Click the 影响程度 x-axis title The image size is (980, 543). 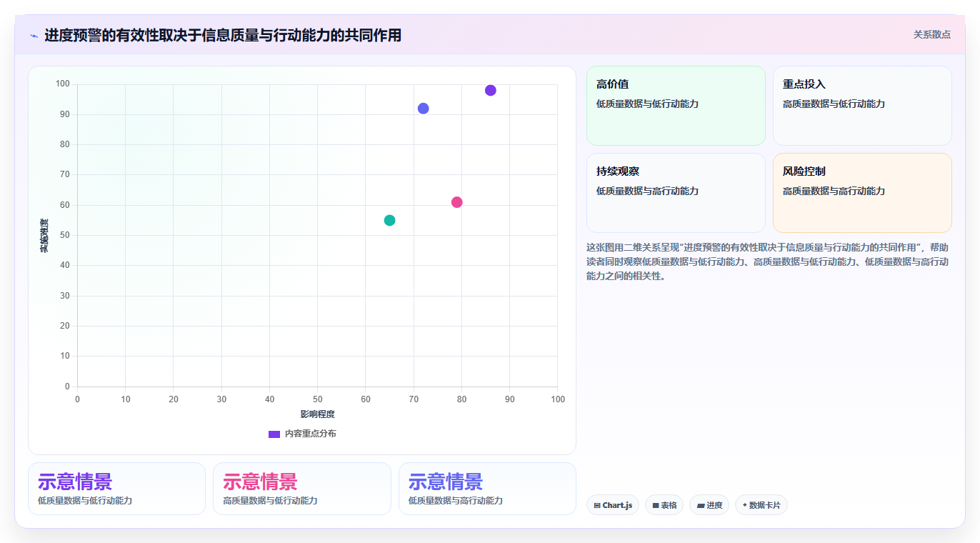point(317,414)
